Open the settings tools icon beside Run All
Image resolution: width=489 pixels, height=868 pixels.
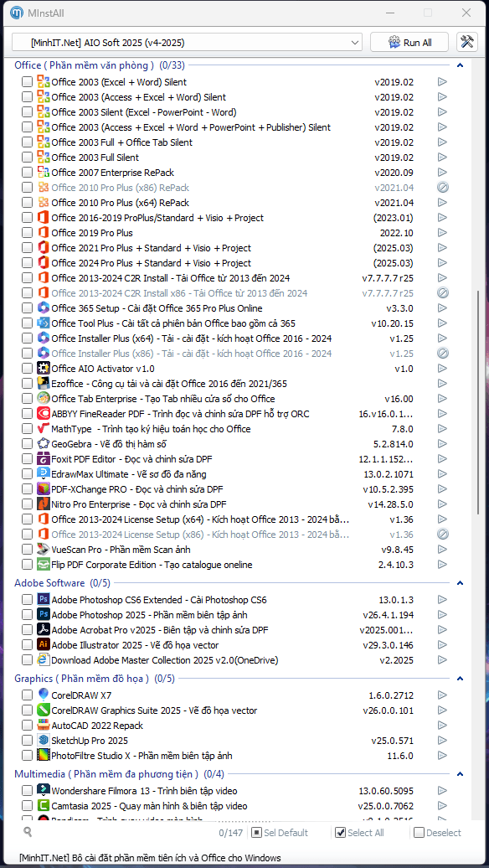pyautogui.click(x=467, y=43)
